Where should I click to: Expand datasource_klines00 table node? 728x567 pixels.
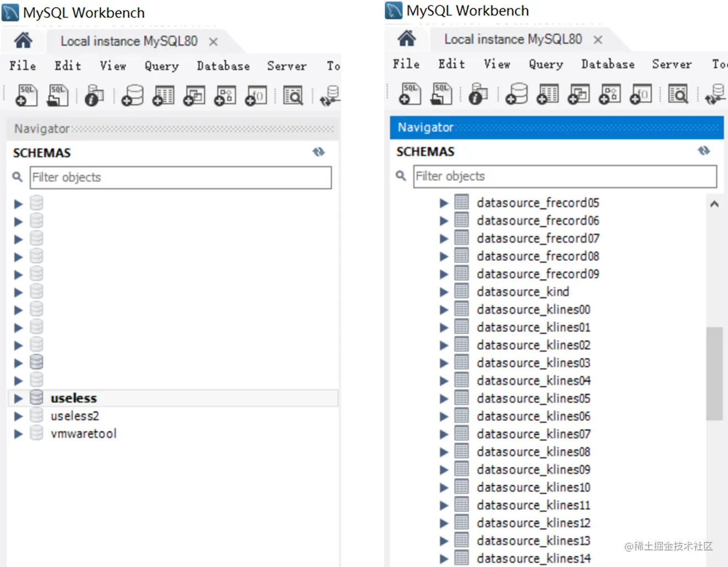pyautogui.click(x=444, y=309)
